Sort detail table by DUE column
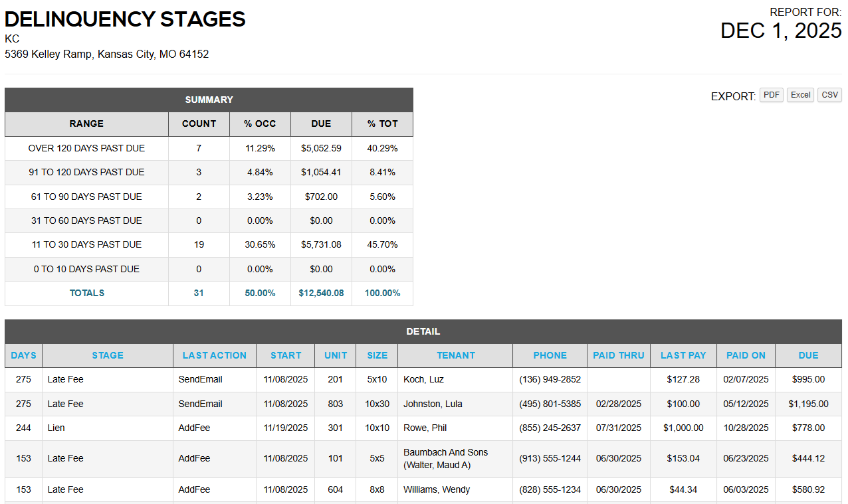The width and height of the screenshot is (848, 504). click(808, 355)
